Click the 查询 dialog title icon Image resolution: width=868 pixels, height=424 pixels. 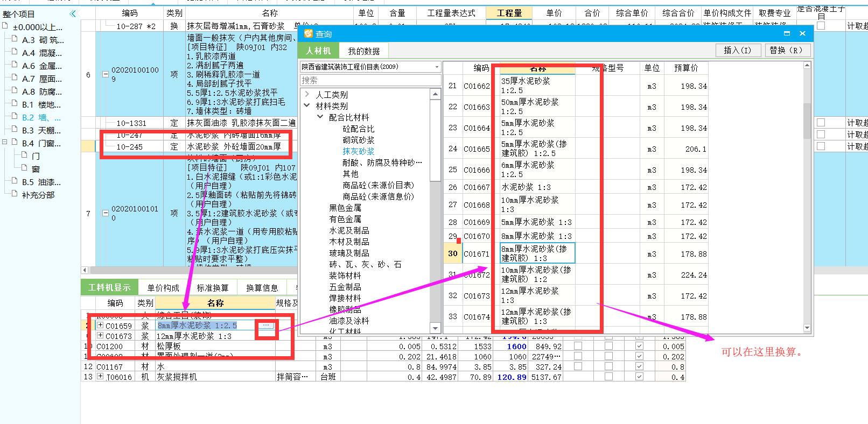click(x=309, y=33)
